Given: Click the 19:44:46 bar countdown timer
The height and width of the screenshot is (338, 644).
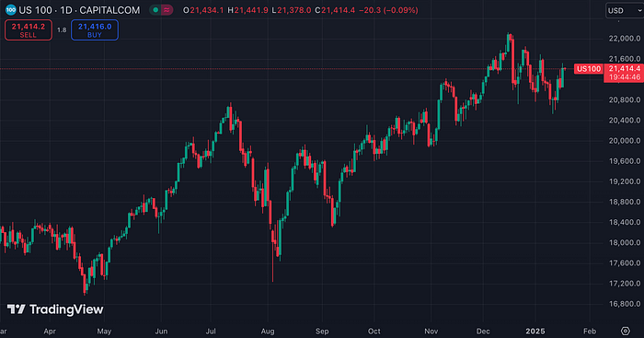Looking at the screenshot, I should [x=625, y=77].
